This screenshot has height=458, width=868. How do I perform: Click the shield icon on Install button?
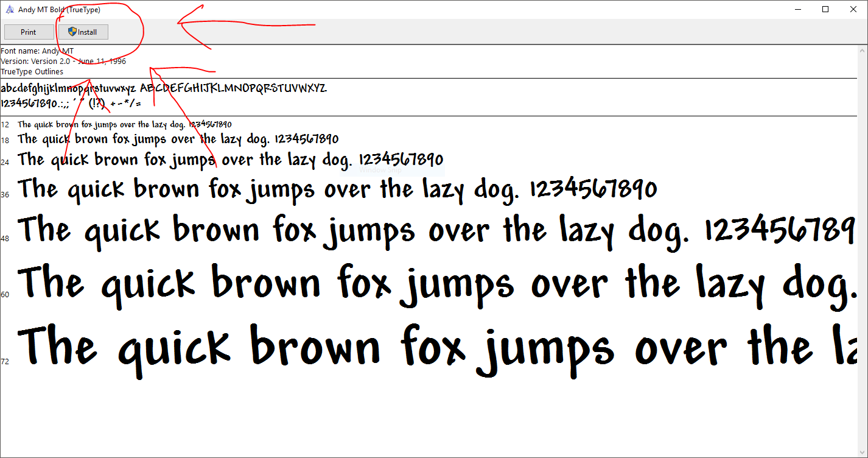72,32
